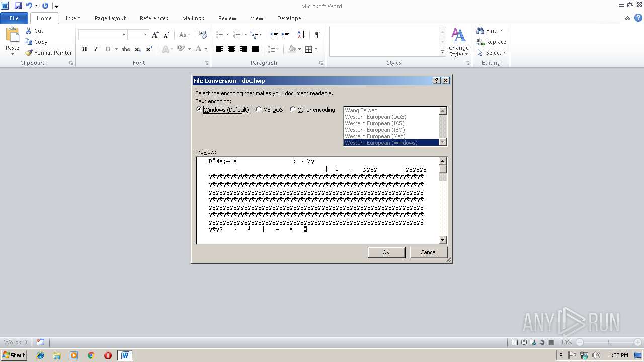644x362 pixels.
Task: Click the Save icon in quick access toolbar
Action: tap(18, 6)
